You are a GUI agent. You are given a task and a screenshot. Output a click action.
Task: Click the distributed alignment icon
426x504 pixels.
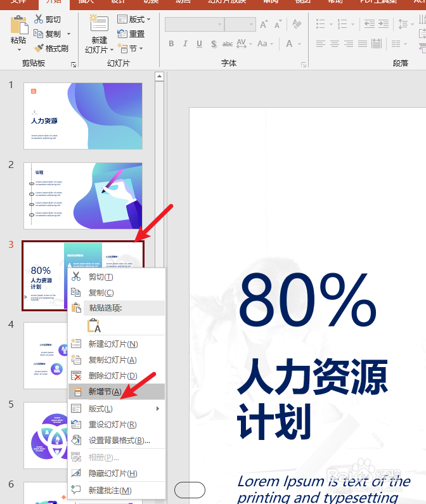coord(377,44)
